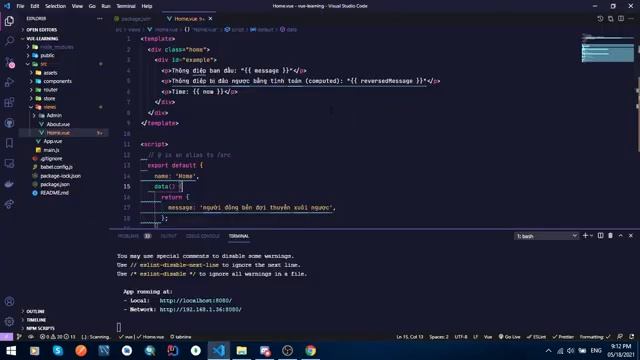This screenshot has height=360, width=640.
Task: Open App.vue in the file tree
Action: click(53, 141)
